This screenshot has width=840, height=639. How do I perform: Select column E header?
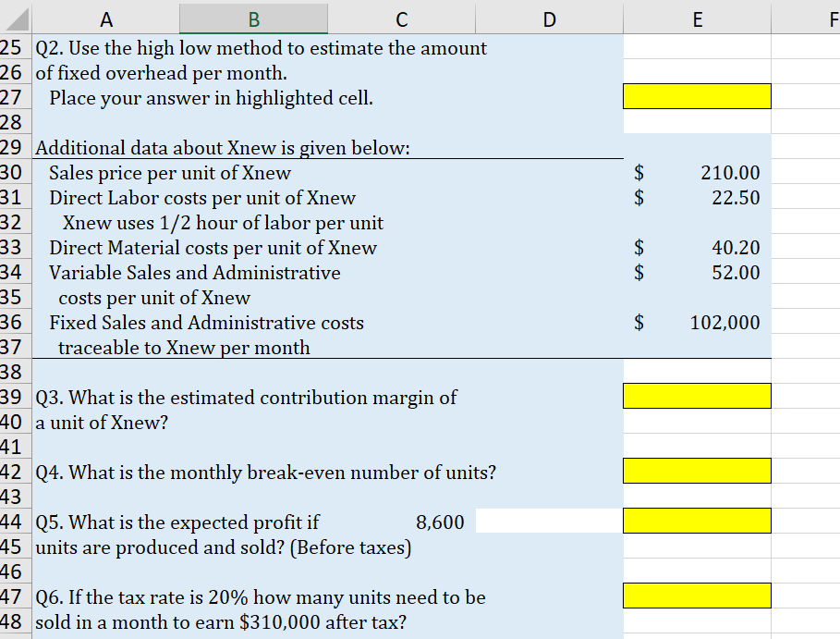(697, 18)
